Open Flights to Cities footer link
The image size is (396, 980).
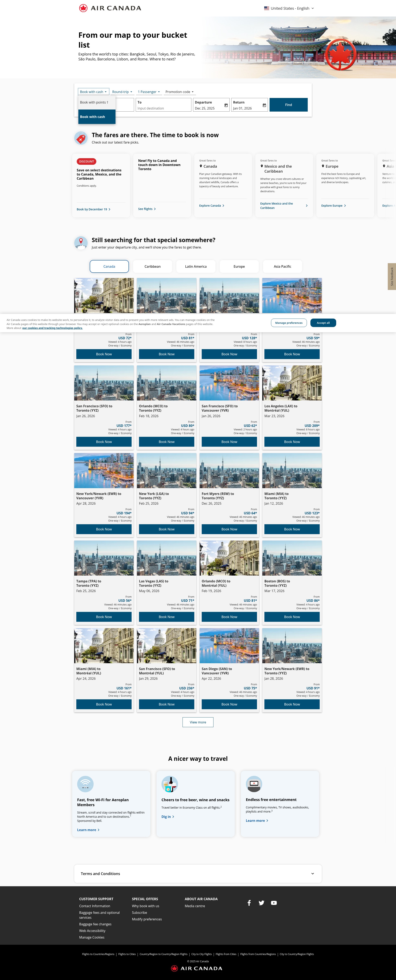point(127,954)
